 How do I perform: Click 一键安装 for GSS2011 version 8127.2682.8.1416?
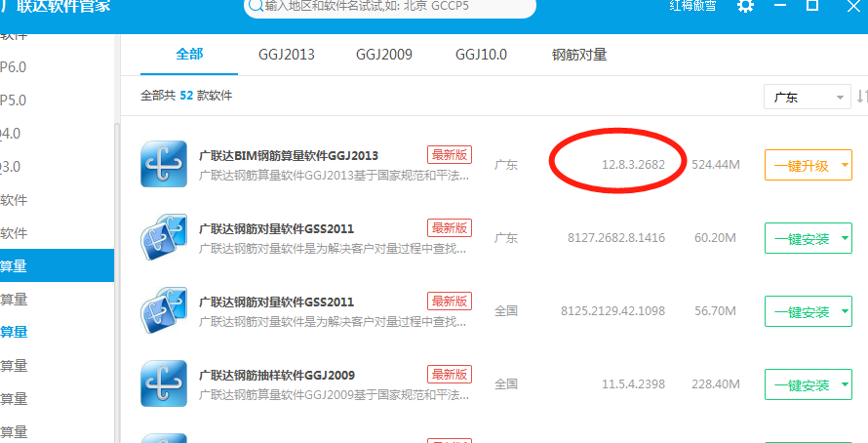tap(801, 238)
